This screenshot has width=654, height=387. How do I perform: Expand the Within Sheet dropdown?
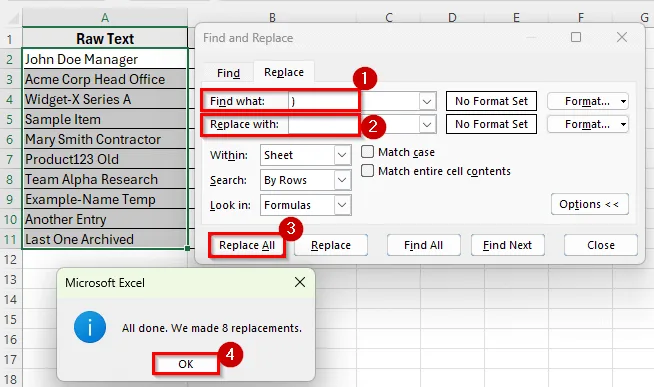point(342,155)
